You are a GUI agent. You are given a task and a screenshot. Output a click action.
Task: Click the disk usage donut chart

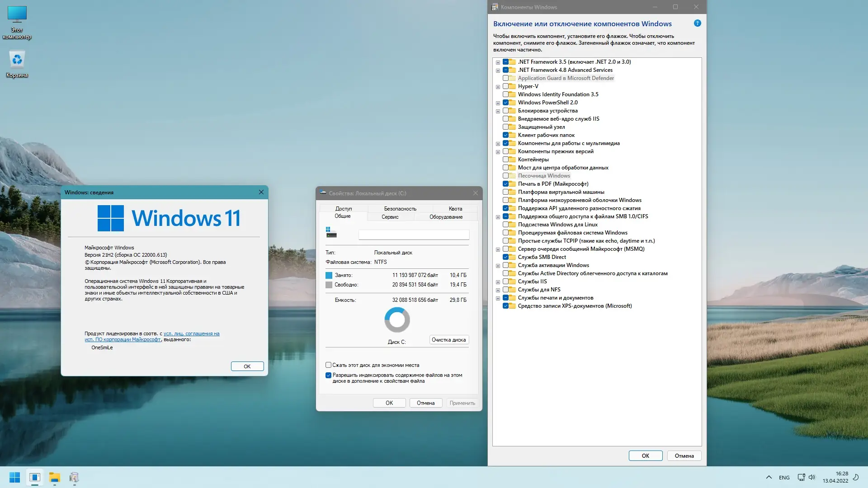point(397,320)
